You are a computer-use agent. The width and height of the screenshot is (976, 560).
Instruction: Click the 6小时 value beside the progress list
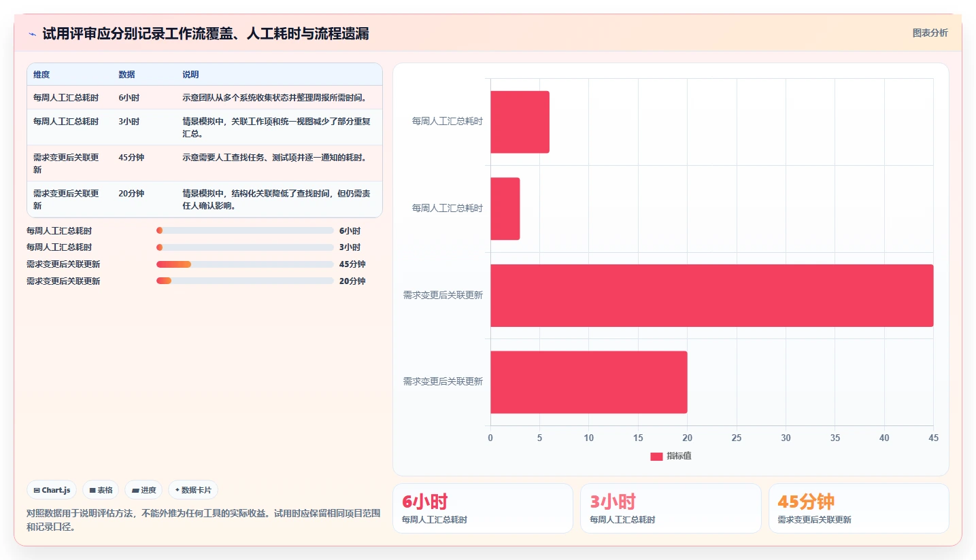pyautogui.click(x=350, y=231)
